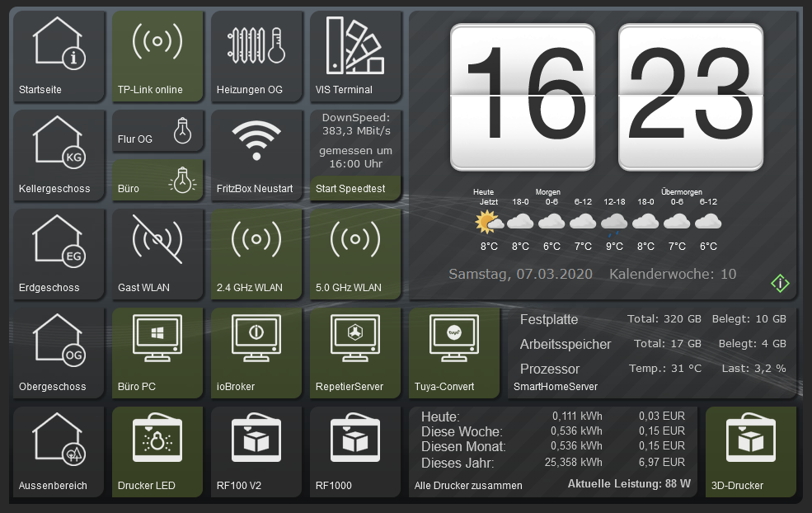Click the Tuya-Convert monitor tile

(454, 353)
